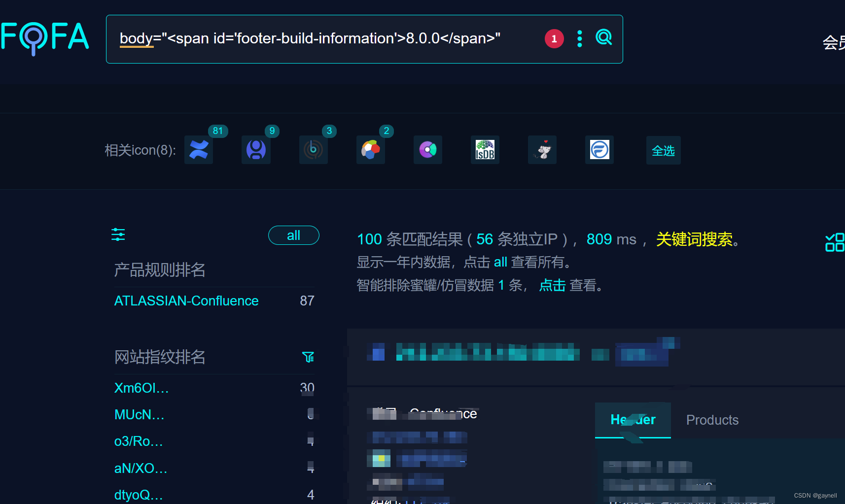This screenshot has height=504, width=845.
Task: Toggle the all pill button
Action: tap(294, 235)
